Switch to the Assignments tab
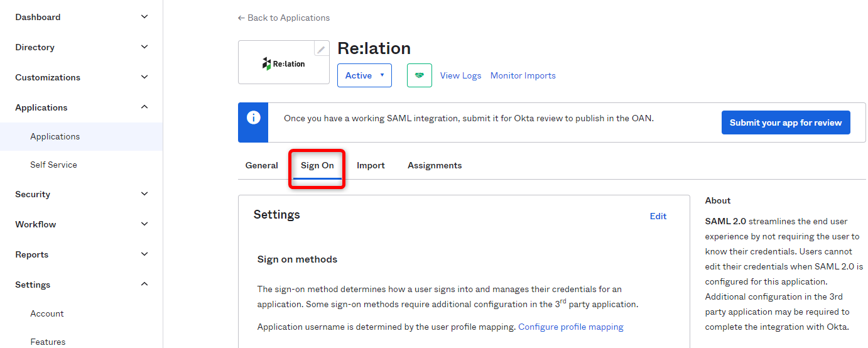 435,165
